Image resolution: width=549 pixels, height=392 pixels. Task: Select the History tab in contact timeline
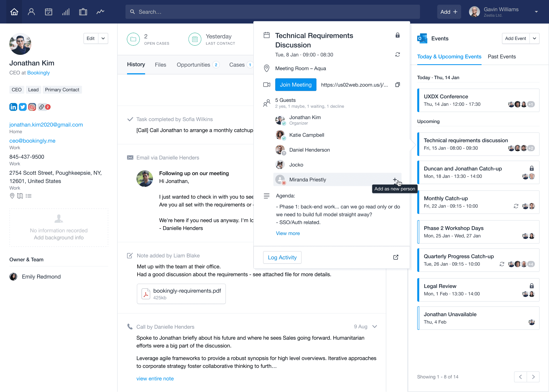pos(135,65)
